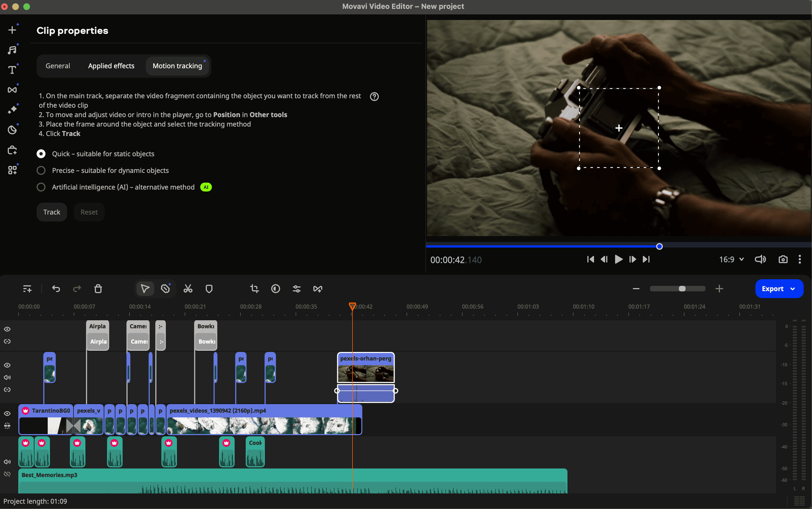The image size is (812, 509).
Task: Select Artificial intelligence tracking method
Action: coord(41,187)
